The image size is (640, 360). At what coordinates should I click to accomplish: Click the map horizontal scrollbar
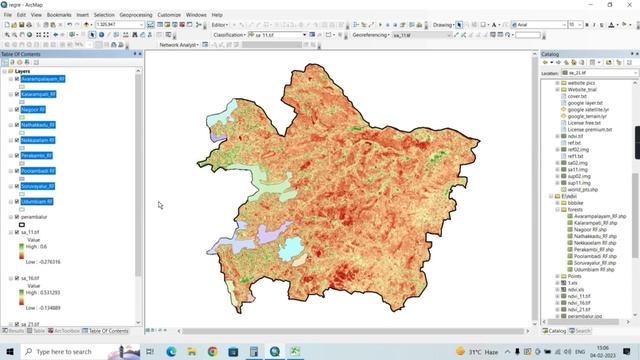point(353,331)
